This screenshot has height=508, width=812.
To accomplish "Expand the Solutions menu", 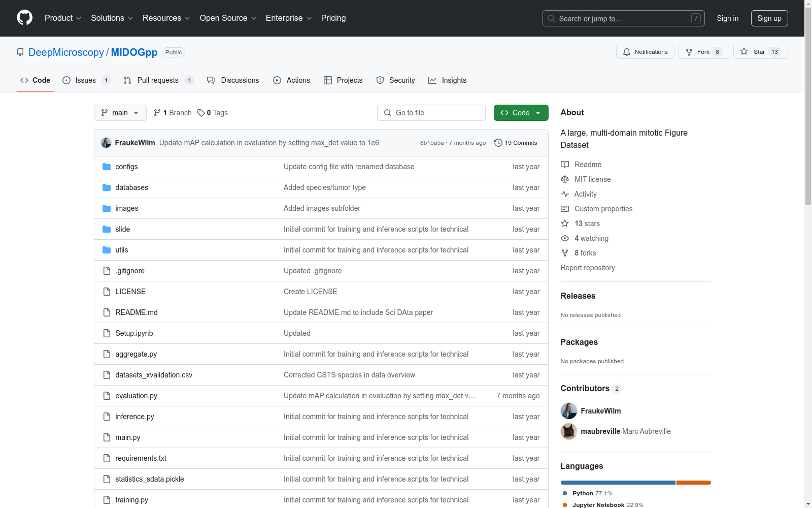I will coord(112,18).
